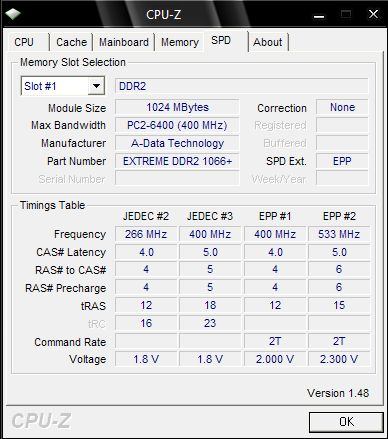Viewport: 388px width, 439px height.
Task: Click the 533 MHz frequency cell
Action: point(339,234)
